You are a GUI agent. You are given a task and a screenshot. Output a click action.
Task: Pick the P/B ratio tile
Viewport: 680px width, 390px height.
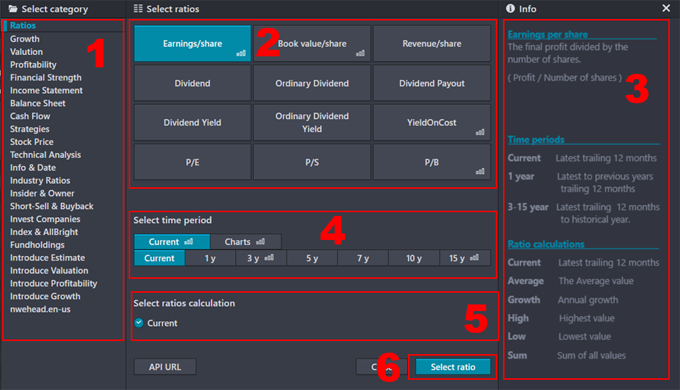click(x=432, y=162)
